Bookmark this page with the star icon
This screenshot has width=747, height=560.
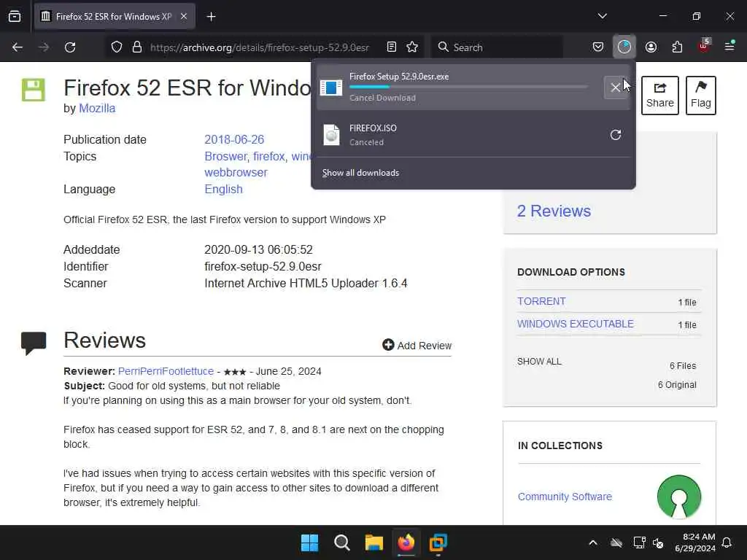pyautogui.click(x=412, y=47)
